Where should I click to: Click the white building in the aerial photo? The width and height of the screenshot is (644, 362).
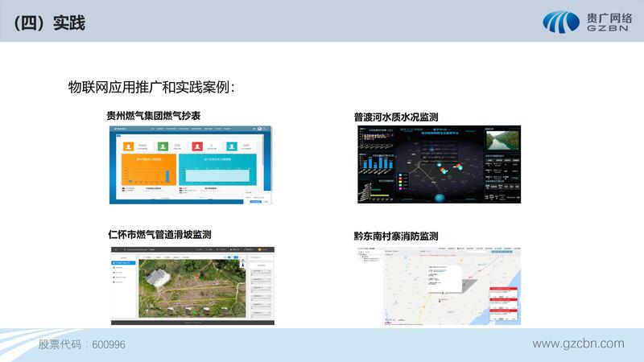[x=159, y=276]
